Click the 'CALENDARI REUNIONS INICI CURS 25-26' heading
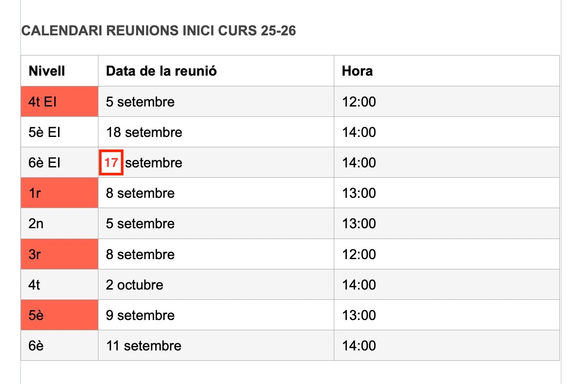 158,31
